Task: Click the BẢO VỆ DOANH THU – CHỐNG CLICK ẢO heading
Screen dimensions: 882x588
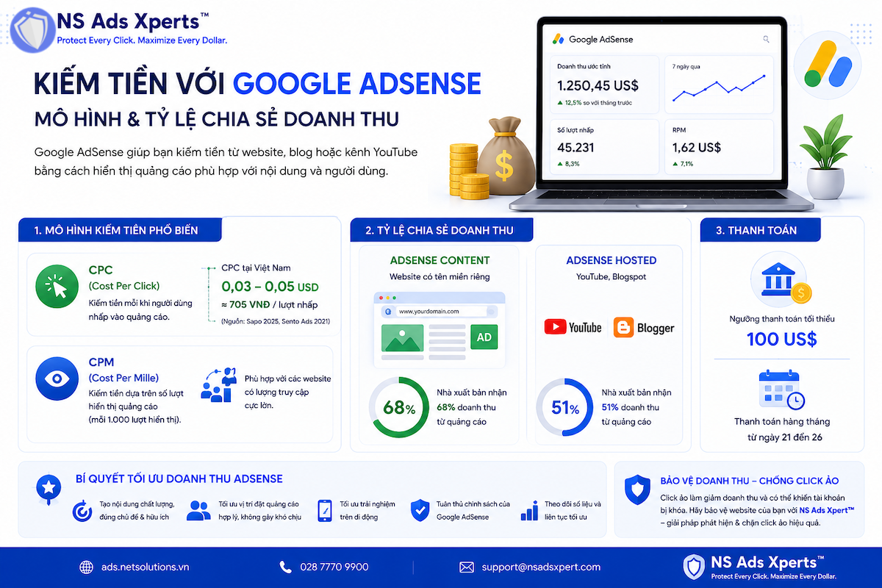Action: 750,481
